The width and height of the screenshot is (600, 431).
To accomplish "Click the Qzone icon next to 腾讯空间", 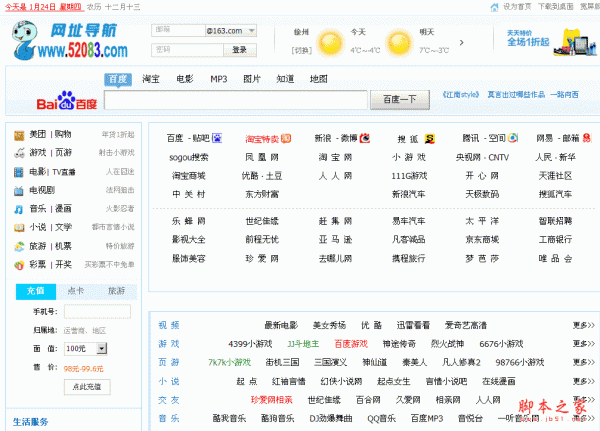I will click(x=513, y=138).
